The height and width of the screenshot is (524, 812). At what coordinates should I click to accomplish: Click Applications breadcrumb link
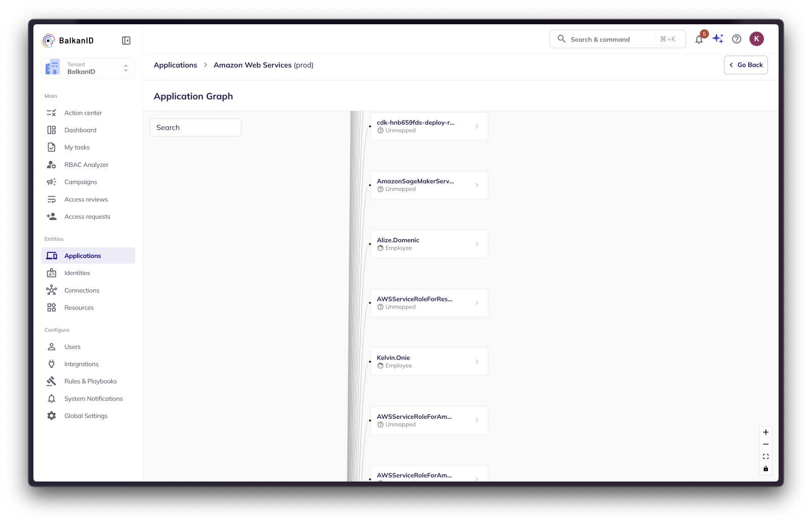click(175, 65)
